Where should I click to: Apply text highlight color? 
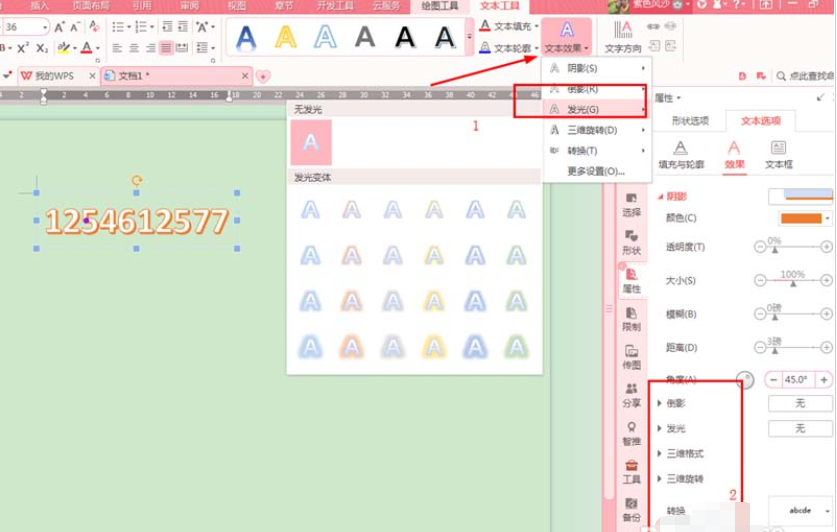tap(64, 48)
